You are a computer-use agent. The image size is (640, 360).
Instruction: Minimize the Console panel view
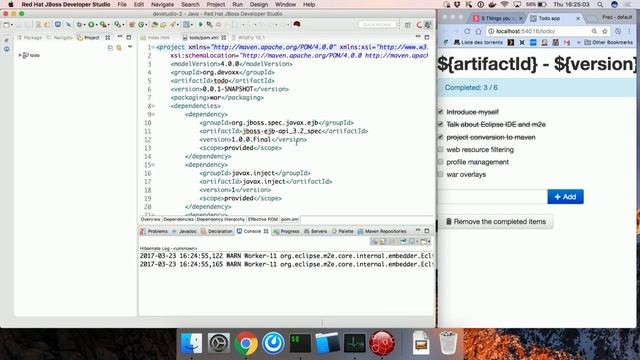(418, 231)
